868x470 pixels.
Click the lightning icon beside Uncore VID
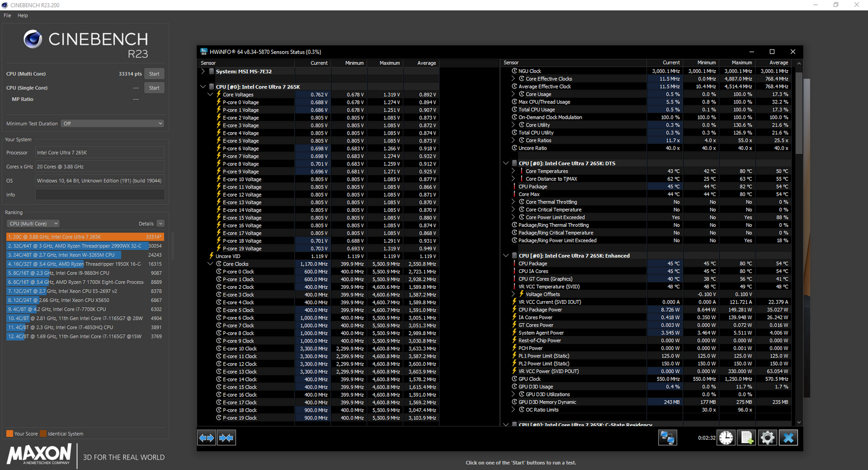tap(211, 256)
